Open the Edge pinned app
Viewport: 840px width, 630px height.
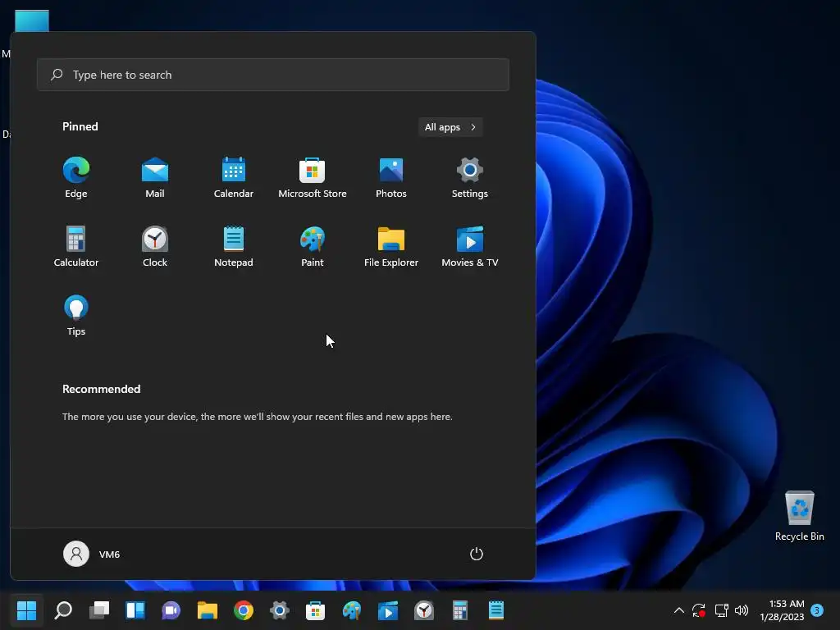click(76, 178)
